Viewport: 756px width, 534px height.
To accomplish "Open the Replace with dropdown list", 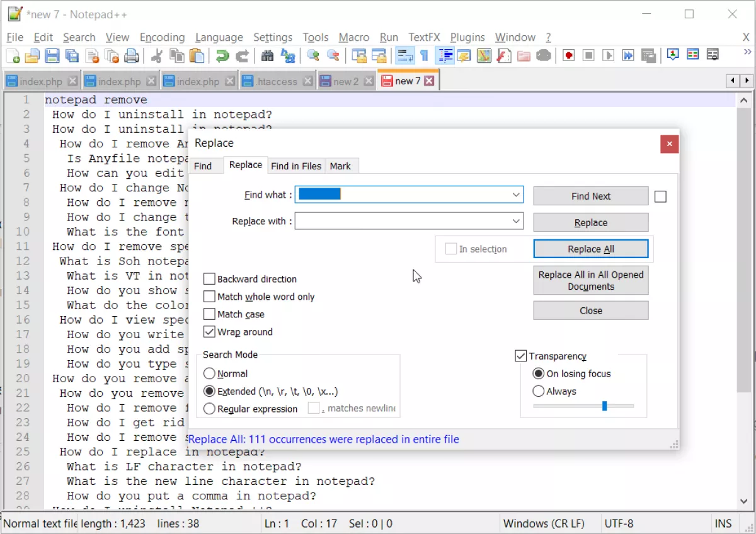I will point(517,221).
